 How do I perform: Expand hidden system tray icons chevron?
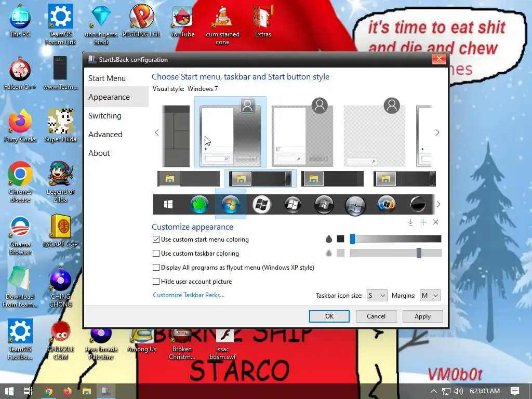(x=434, y=391)
